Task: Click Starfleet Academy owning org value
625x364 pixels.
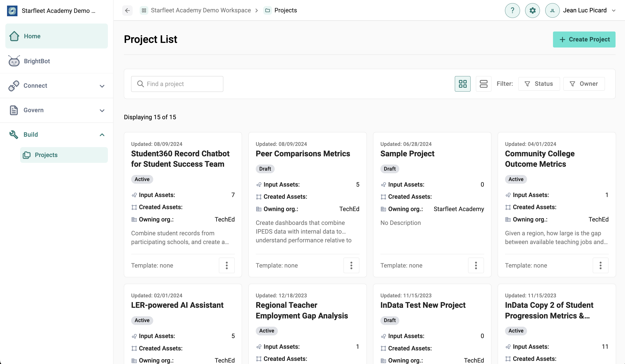Action: pos(459,209)
